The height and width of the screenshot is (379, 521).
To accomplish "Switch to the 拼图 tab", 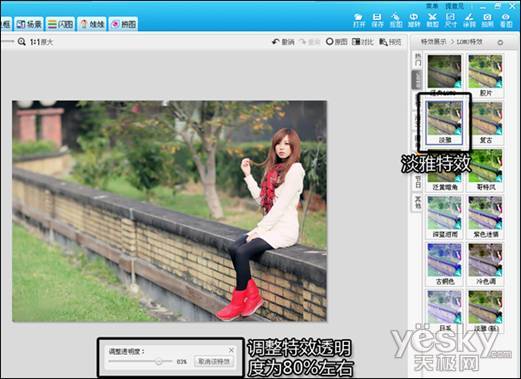I will 123,24.
